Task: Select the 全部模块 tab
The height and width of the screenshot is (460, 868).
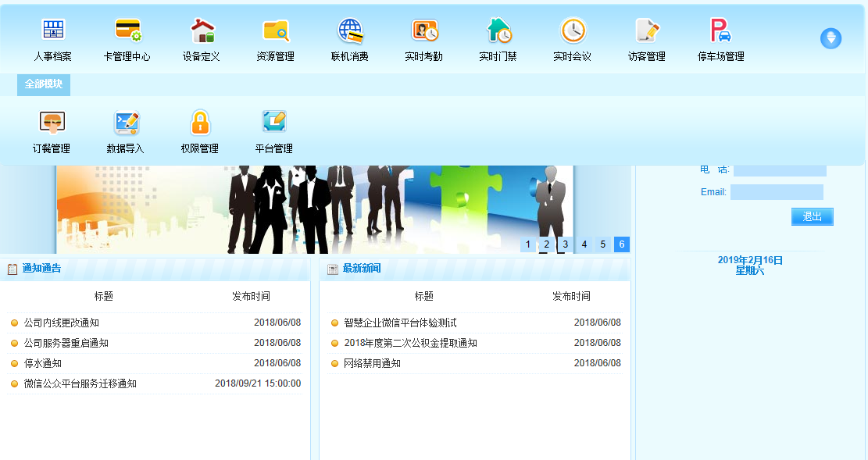Action: pyautogui.click(x=44, y=84)
